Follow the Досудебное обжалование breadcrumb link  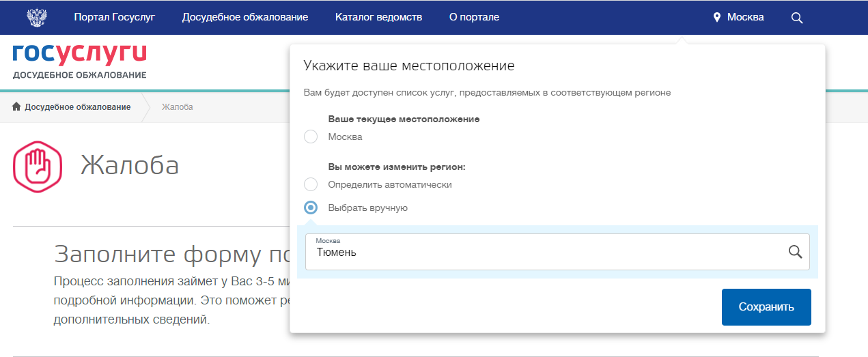pos(77,107)
